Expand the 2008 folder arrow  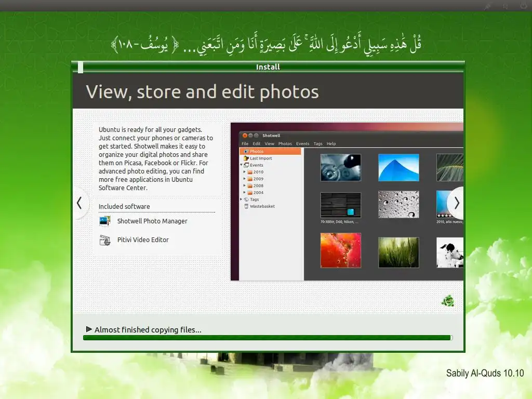(x=244, y=185)
